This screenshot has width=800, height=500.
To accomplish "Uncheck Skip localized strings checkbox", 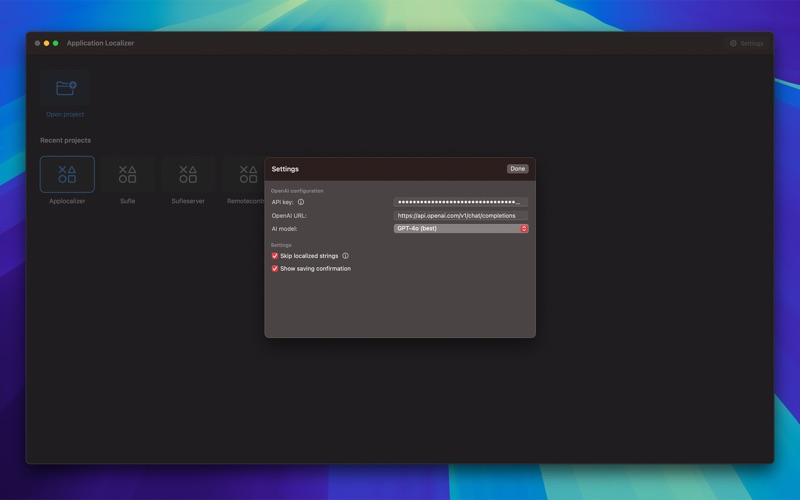I will click(x=275, y=256).
